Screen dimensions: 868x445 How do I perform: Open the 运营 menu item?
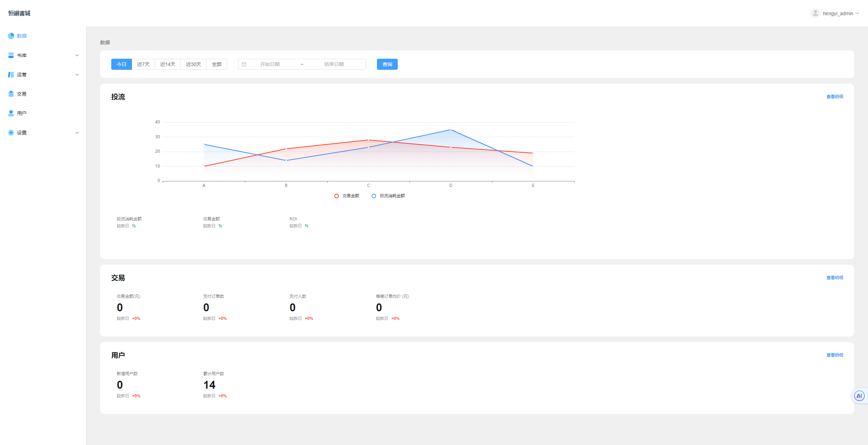[x=43, y=75]
